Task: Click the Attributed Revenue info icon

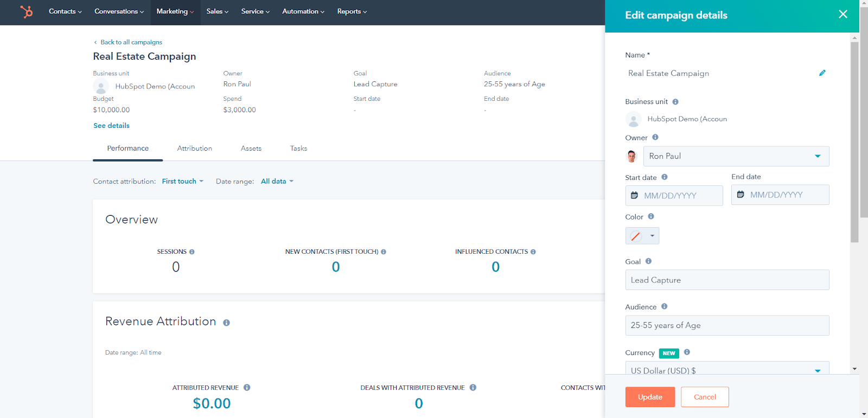Action: (247, 388)
